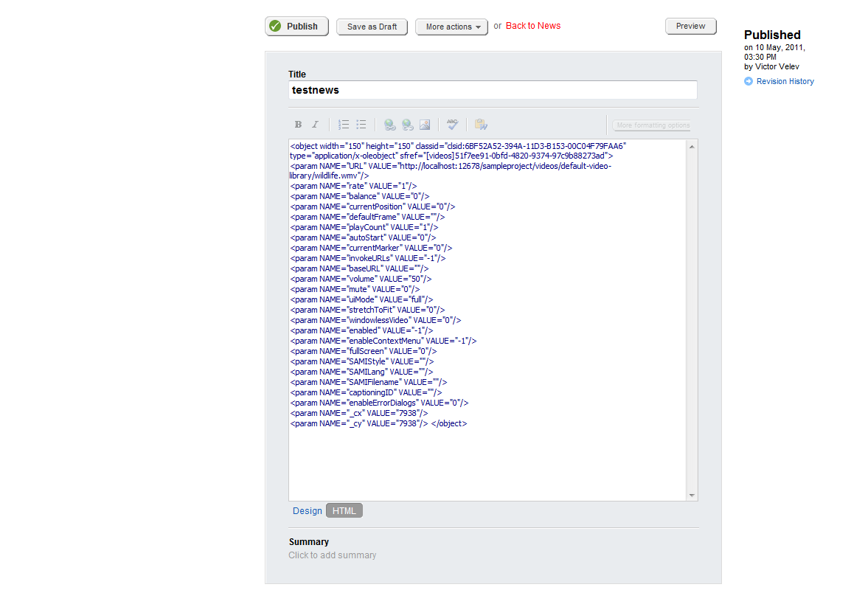Click the opening object tag line
868x590 pixels.
[458, 146]
